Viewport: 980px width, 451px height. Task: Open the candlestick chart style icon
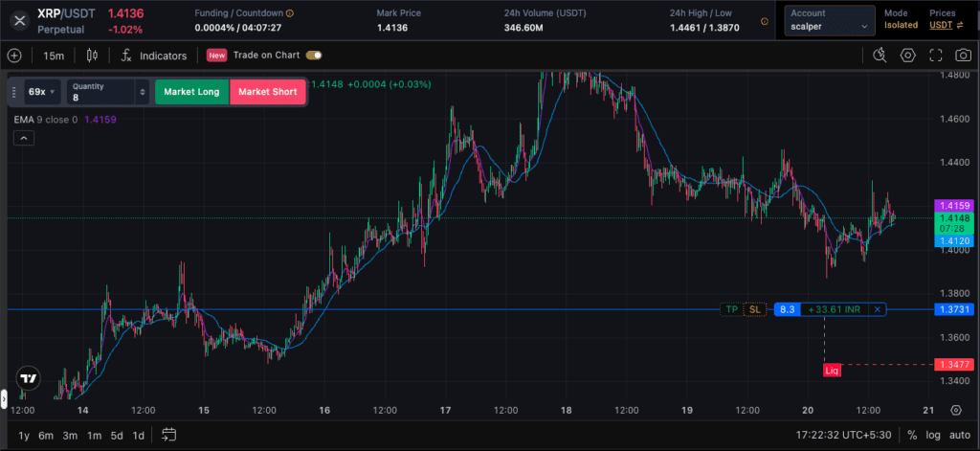(93, 56)
